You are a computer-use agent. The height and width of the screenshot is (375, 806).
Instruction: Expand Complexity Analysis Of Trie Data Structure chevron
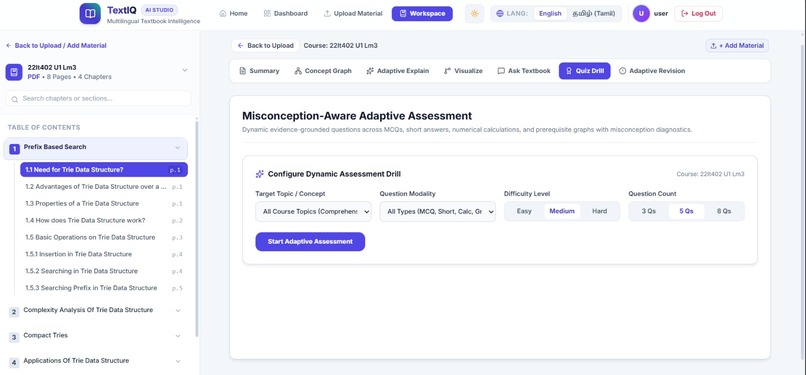tap(178, 311)
